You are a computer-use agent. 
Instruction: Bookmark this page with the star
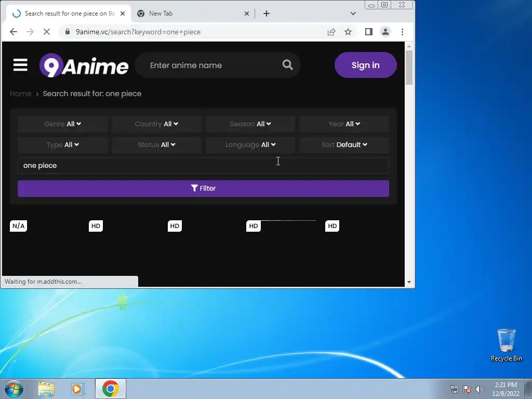coord(348,32)
